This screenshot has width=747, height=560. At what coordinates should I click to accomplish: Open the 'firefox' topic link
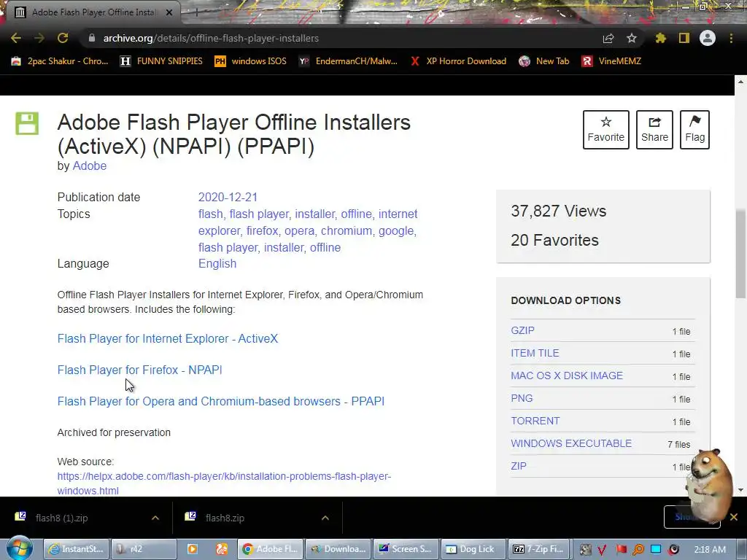point(262,230)
